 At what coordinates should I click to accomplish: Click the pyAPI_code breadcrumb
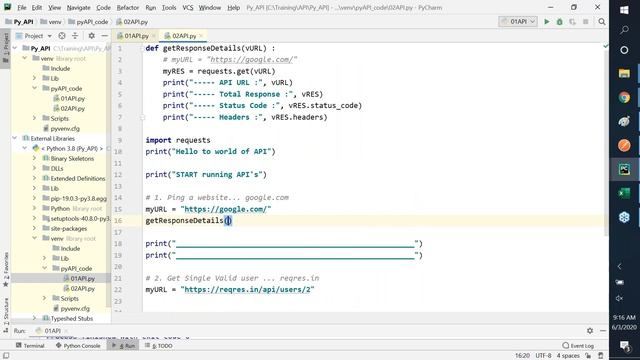coord(88,22)
